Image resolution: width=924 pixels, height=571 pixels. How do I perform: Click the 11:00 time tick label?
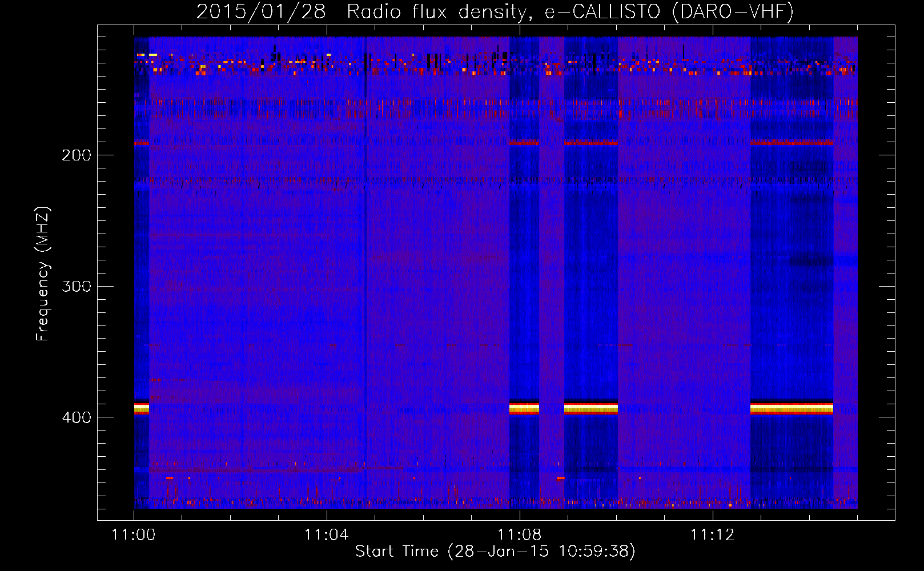coord(134,535)
